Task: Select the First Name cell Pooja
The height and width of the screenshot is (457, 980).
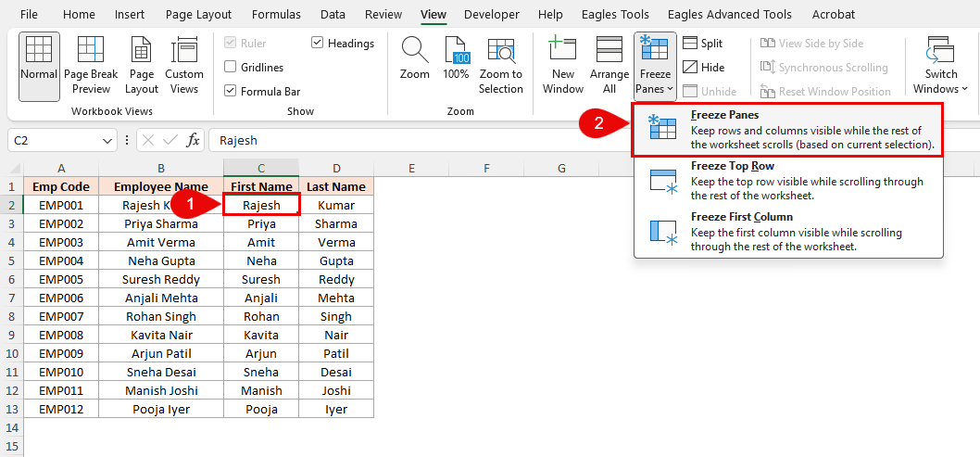Action: (x=261, y=410)
